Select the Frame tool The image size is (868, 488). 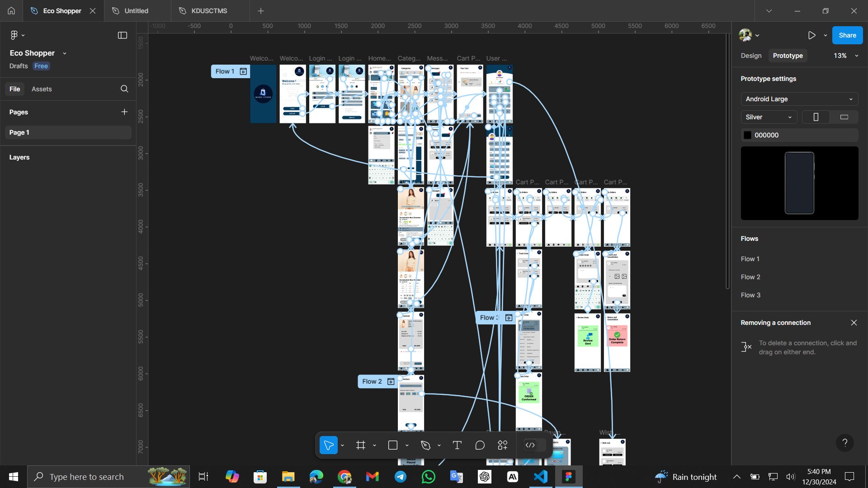(361, 446)
